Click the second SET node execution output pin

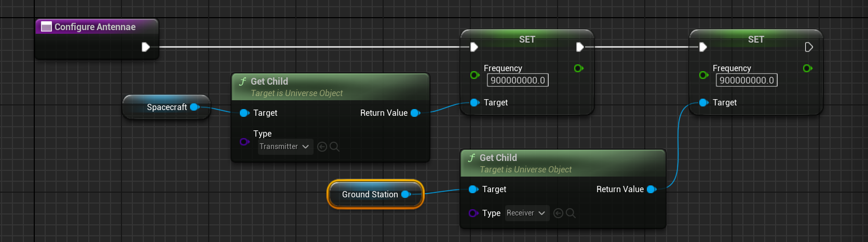pyautogui.click(x=808, y=47)
